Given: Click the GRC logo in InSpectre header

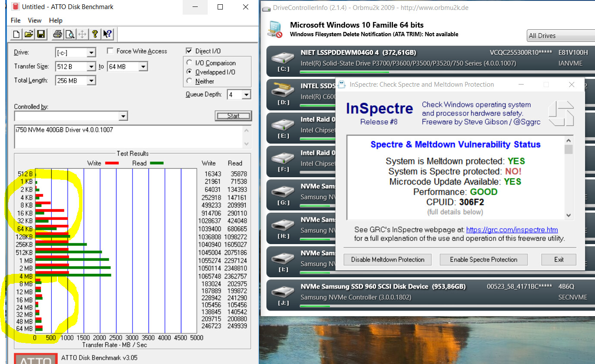Looking at the screenshot, I should [561, 113].
